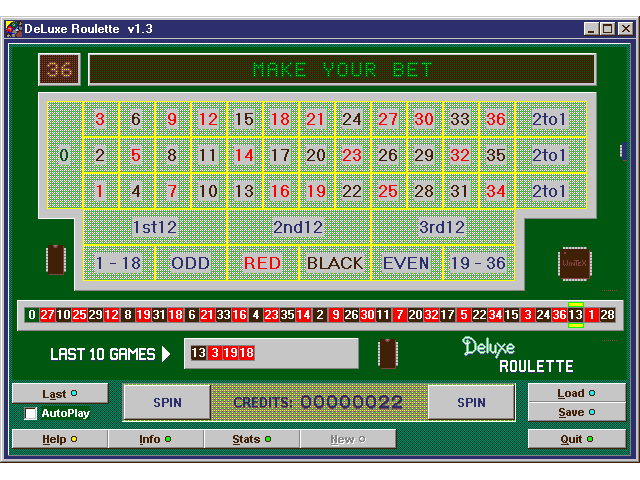Place a chip on number 17

click(x=280, y=155)
